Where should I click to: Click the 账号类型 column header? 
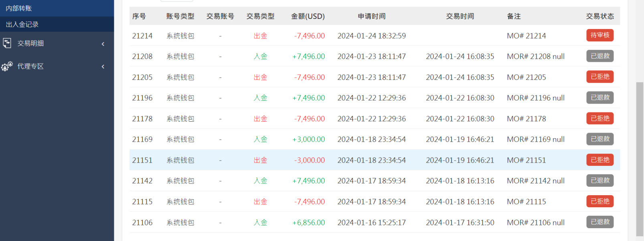pos(180,16)
